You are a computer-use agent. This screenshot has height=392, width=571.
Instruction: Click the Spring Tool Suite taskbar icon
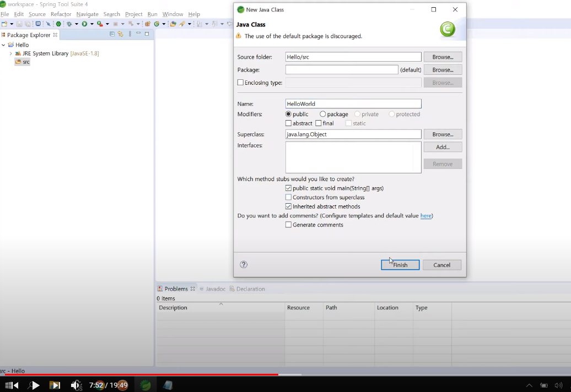(x=146, y=385)
